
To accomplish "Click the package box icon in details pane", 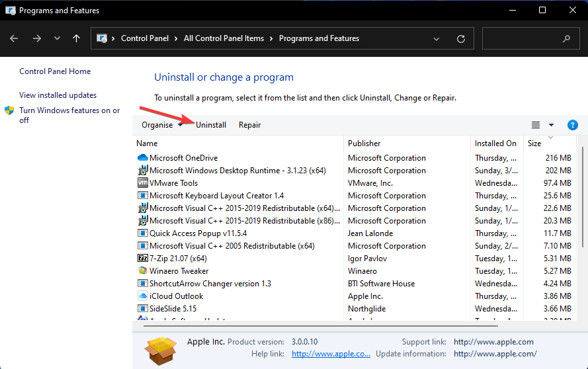I will point(161,350).
